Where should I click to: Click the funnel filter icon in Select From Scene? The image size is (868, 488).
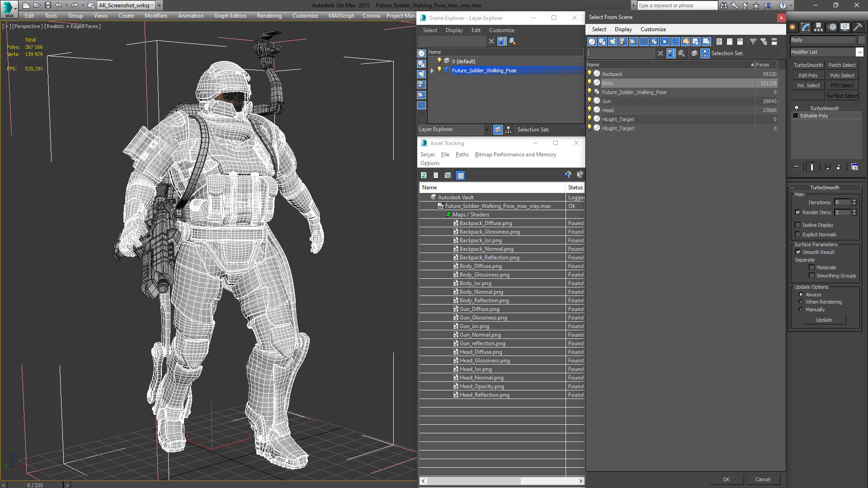753,42
